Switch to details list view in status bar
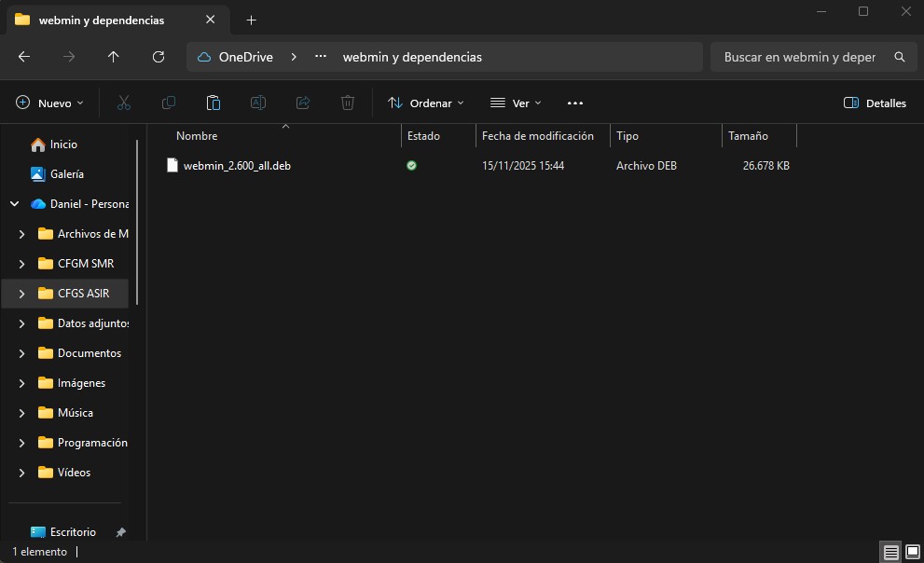This screenshot has height=563, width=924. pyautogui.click(x=890, y=552)
